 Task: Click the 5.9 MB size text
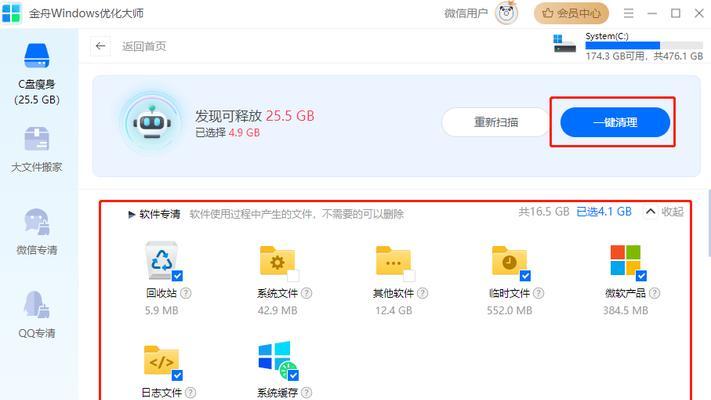pyautogui.click(x=161, y=311)
